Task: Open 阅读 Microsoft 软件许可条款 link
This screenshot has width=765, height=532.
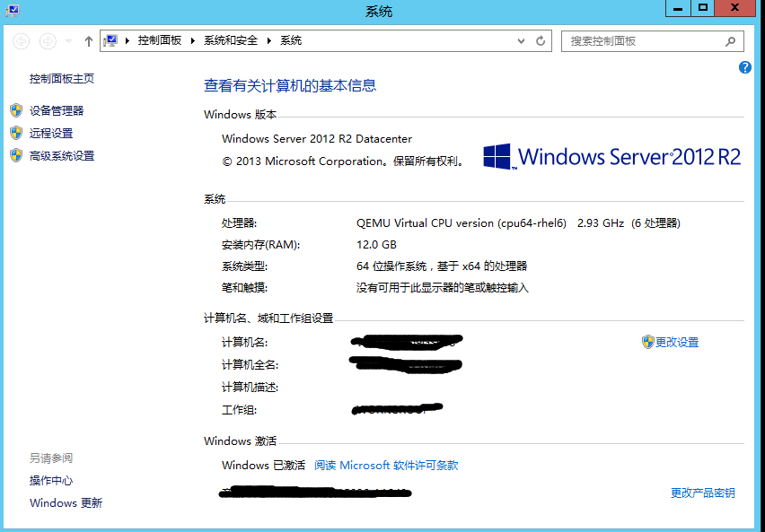Action: click(386, 466)
